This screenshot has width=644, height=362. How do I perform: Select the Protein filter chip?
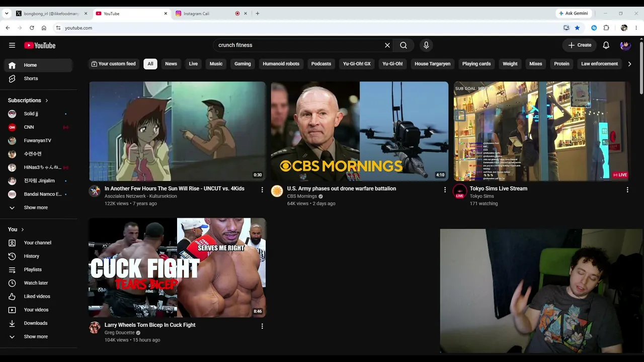561,64
